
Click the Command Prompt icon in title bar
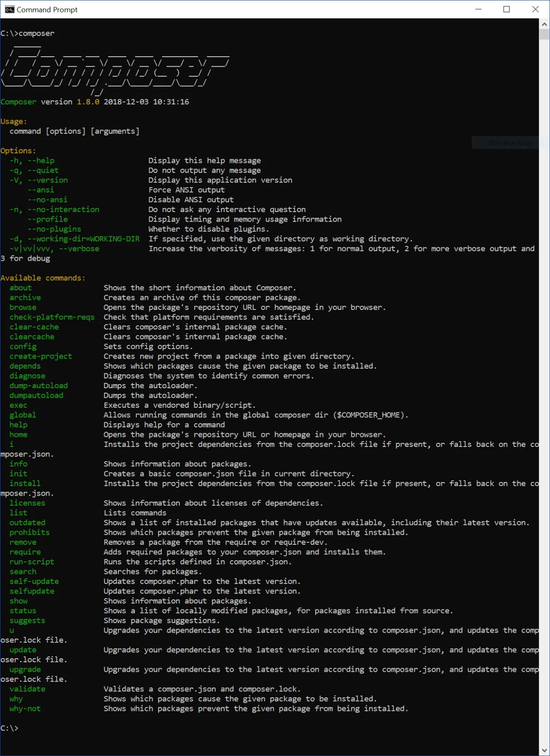(x=9, y=9)
